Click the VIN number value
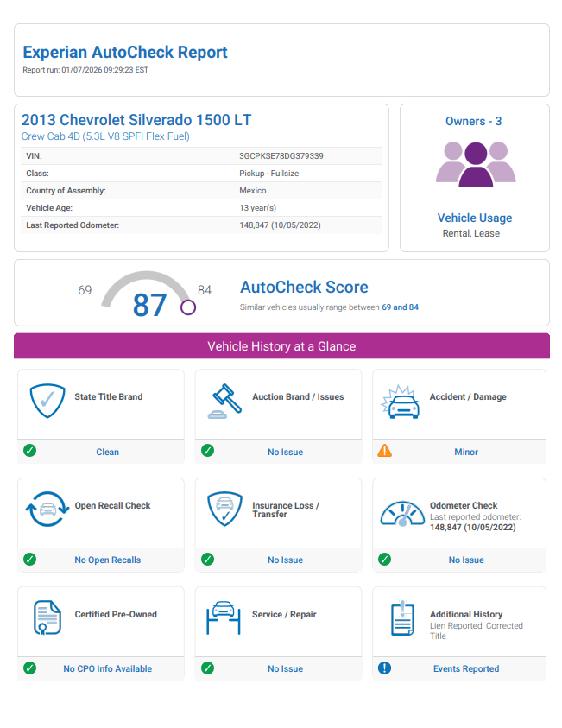The width and height of the screenshot is (562, 728). (x=281, y=156)
